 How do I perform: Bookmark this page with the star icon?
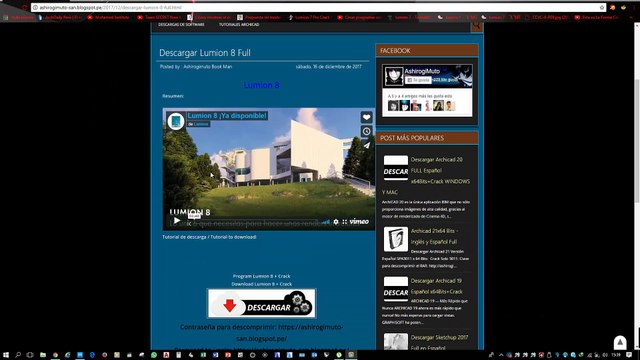pos(602,7)
